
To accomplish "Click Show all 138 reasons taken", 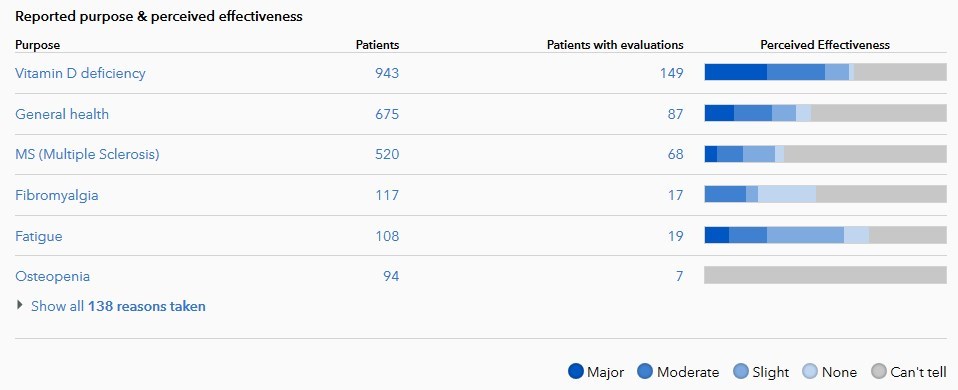I will coord(118,306).
